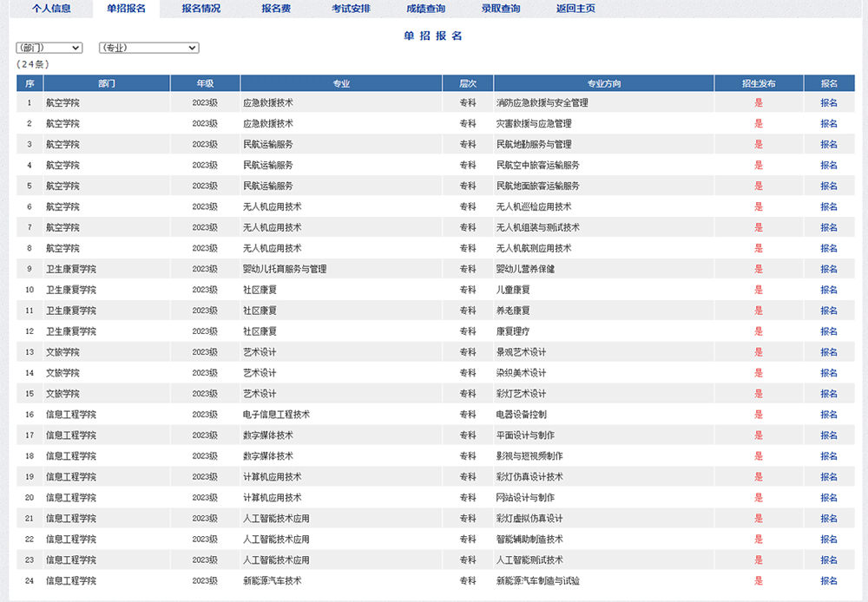Image resolution: width=868 pixels, height=602 pixels.
Task: Switch to the 报名情况 tab
Action: tap(201, 9)
